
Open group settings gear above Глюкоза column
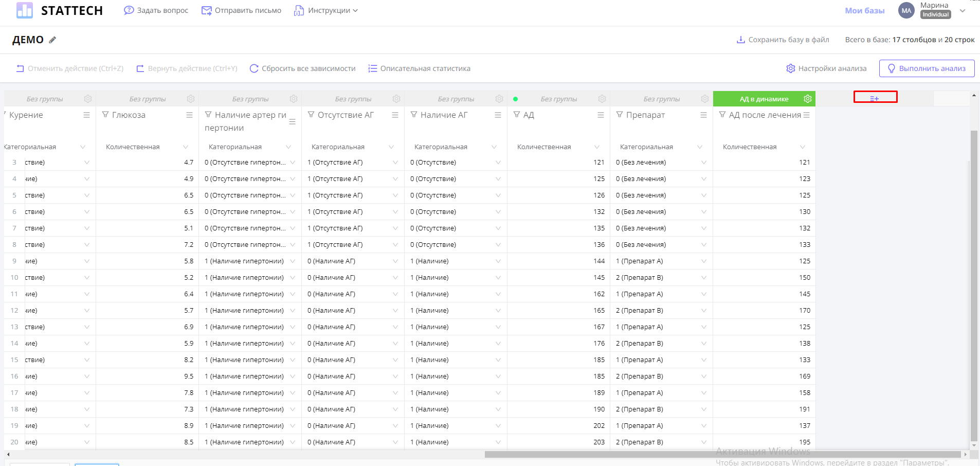click(191, 99)
